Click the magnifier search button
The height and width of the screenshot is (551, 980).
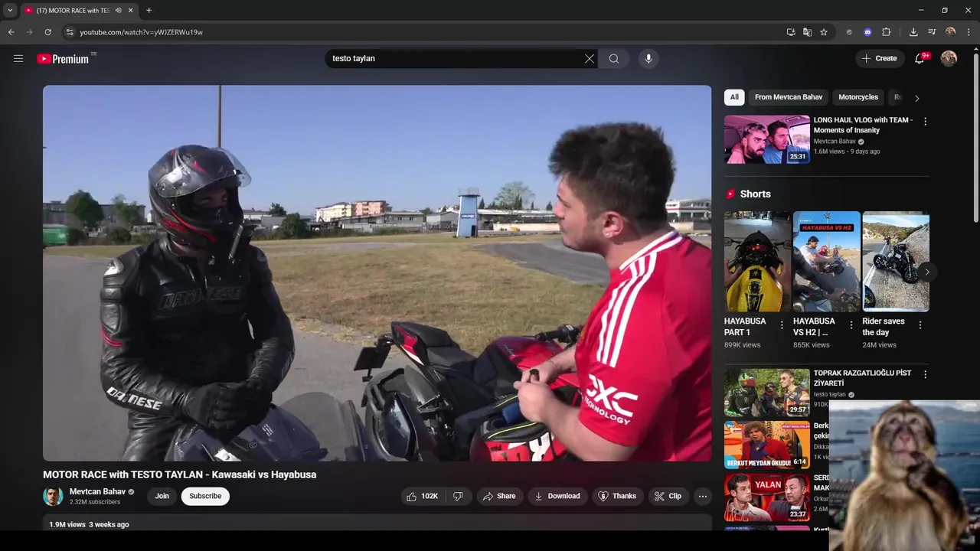pos(614,59)
